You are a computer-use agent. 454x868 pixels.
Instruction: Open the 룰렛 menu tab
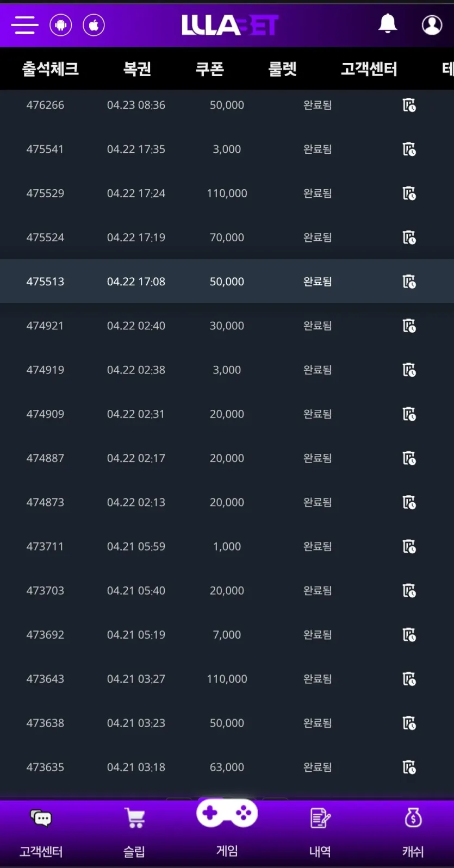click(x=283, y=69)
